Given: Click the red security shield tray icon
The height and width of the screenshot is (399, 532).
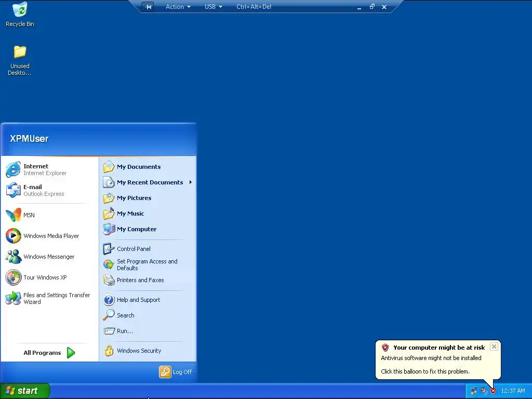Looking at the screenshot, I should 494,391.
